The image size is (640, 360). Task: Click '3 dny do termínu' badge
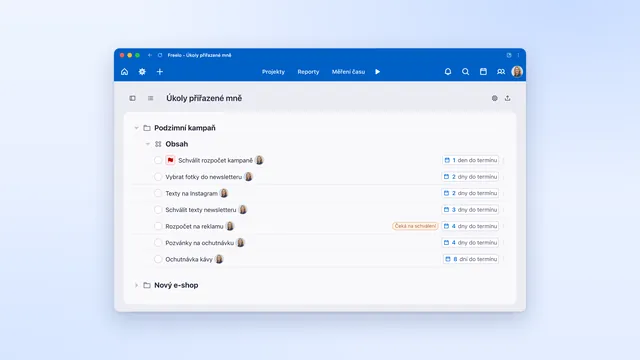[x=470, y=210]
